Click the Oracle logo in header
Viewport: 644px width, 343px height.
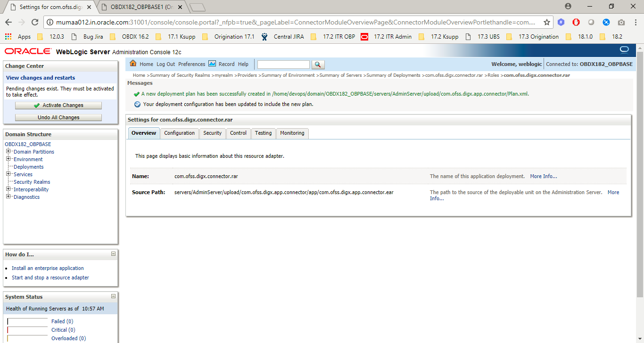(28, 51)
